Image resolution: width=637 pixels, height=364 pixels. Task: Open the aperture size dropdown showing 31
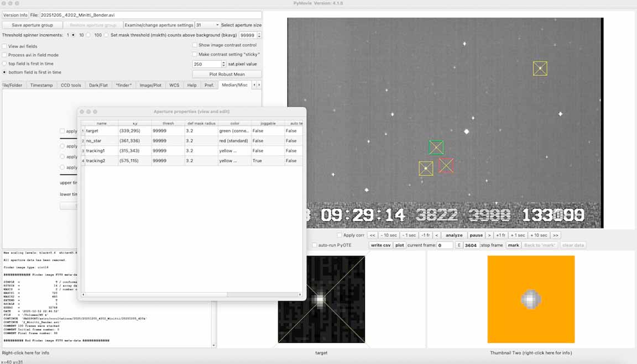tap(207, 25)
